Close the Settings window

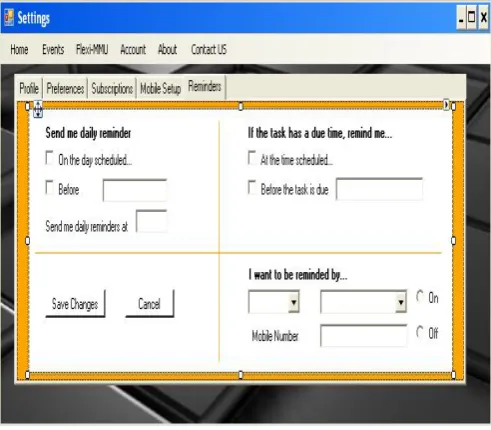(x=483, y=18)
